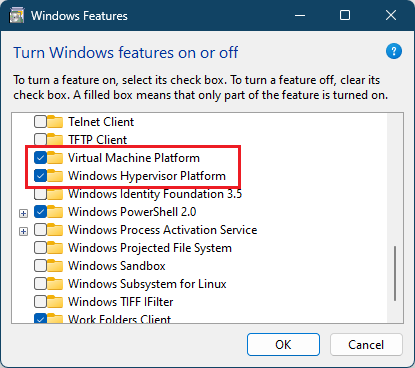Tick the TFTP Client checkbox
This screenshot has width=415, height=368.
click(40, 139)
